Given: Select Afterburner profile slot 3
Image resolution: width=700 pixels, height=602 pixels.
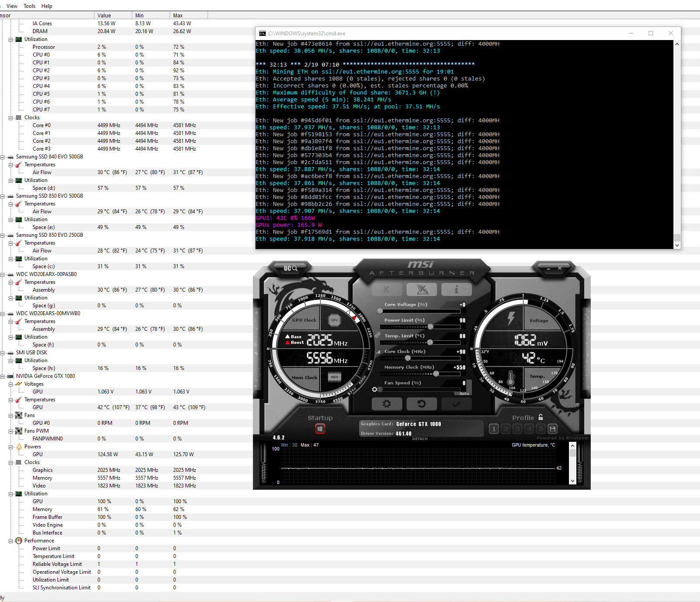Looking at the screenshot, I should click(x=518, y=429).
